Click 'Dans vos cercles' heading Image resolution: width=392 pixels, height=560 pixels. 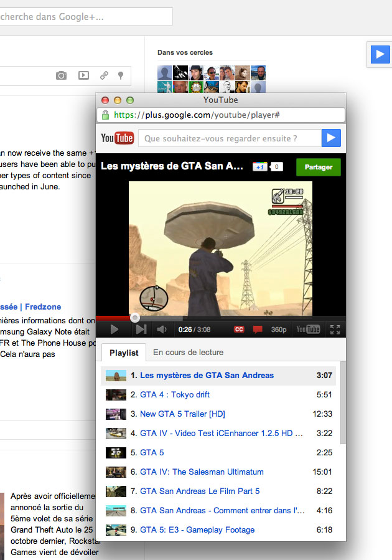tap(185, 52)
